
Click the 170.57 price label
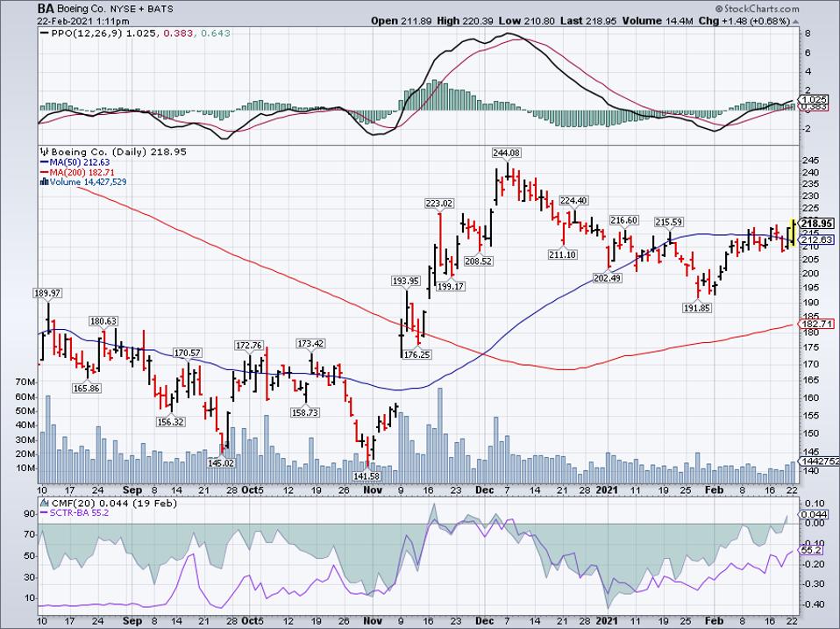[x=187, y=353]
